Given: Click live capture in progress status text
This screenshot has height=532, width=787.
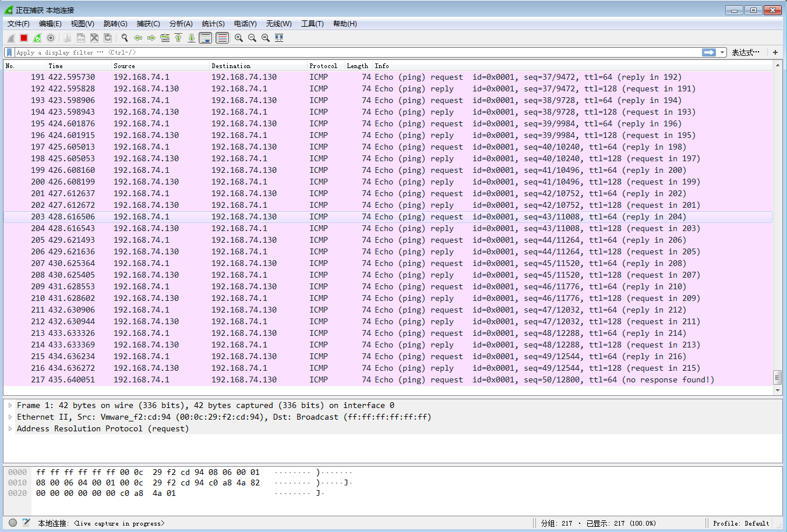Looking at the screenshot, I should [x=119, y=523].
